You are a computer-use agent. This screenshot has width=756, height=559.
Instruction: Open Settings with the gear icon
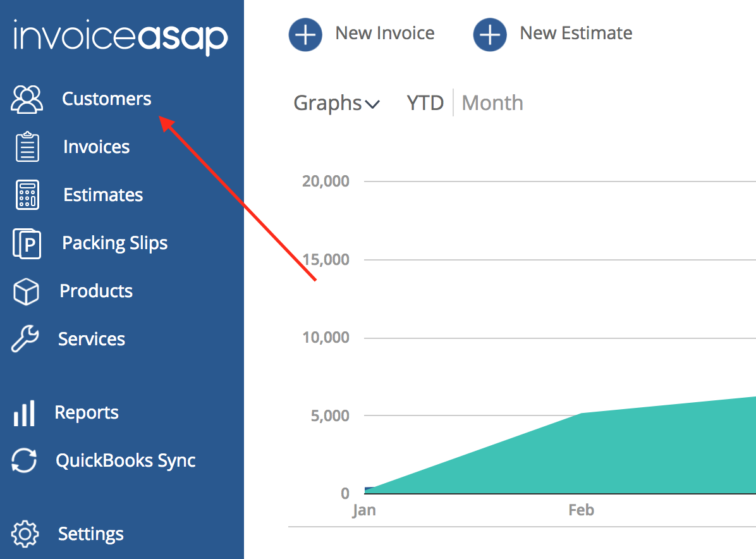(25, 534)
